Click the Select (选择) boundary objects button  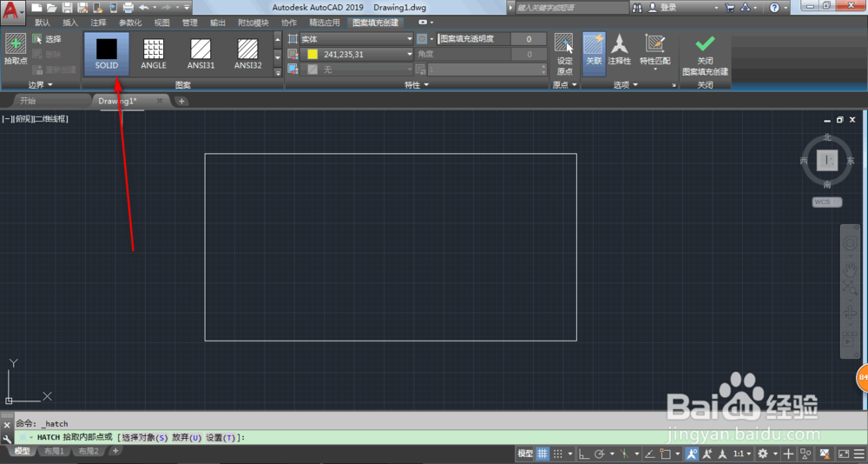(x=47, y=39)
